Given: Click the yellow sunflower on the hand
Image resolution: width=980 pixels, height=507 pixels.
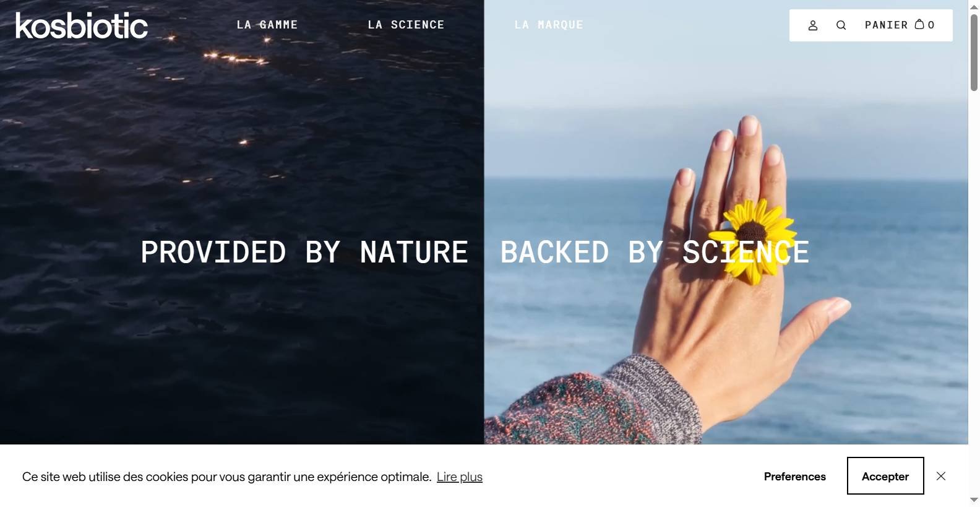Looking at the screenshot, I should point(750,240).
